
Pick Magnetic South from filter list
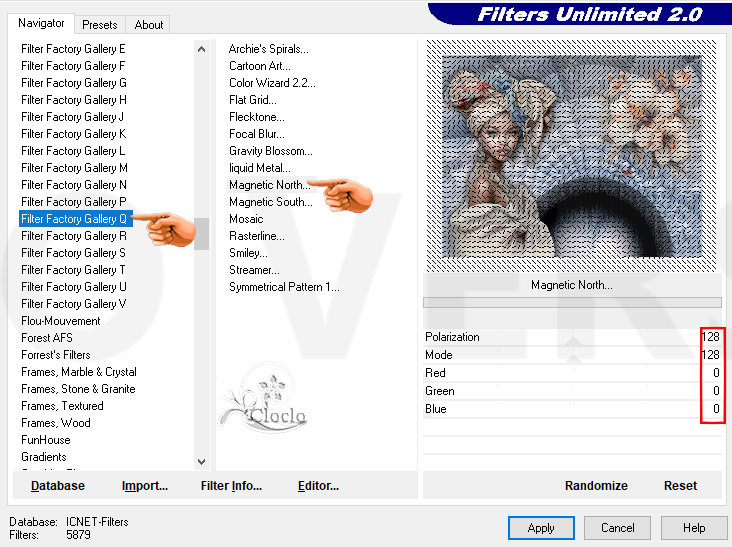point(270,202)
